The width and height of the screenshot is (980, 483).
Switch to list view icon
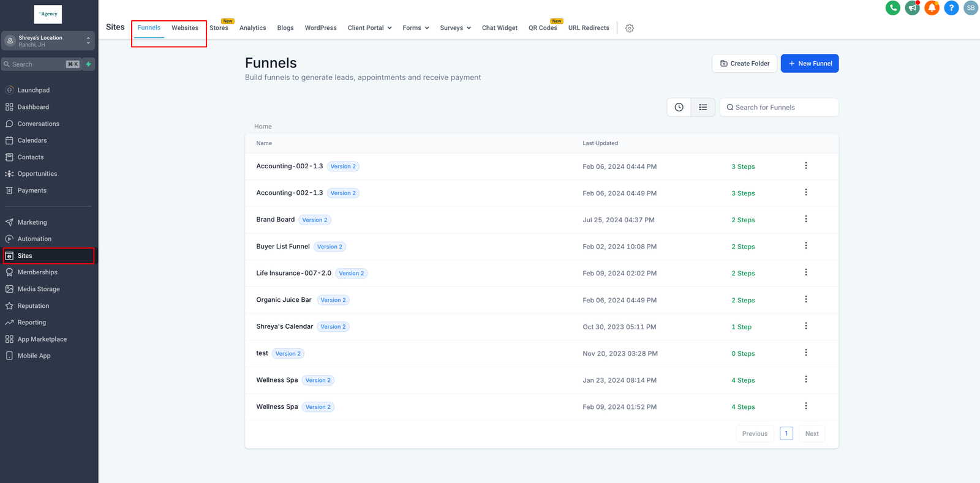pos(703,107)
